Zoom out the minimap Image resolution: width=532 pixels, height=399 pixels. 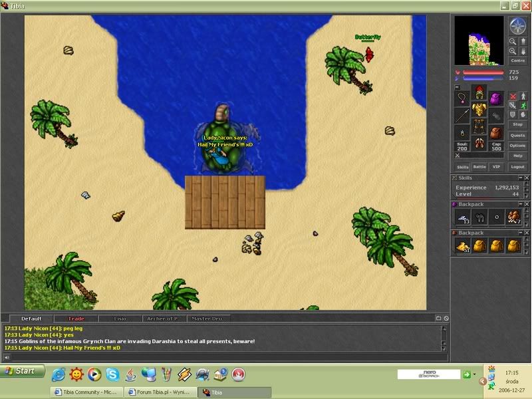pos(513,42)
